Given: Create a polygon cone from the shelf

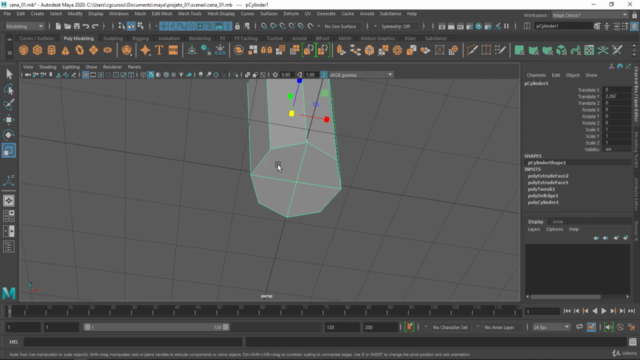Looking at the screenshot, I should (x=65, y=50).
